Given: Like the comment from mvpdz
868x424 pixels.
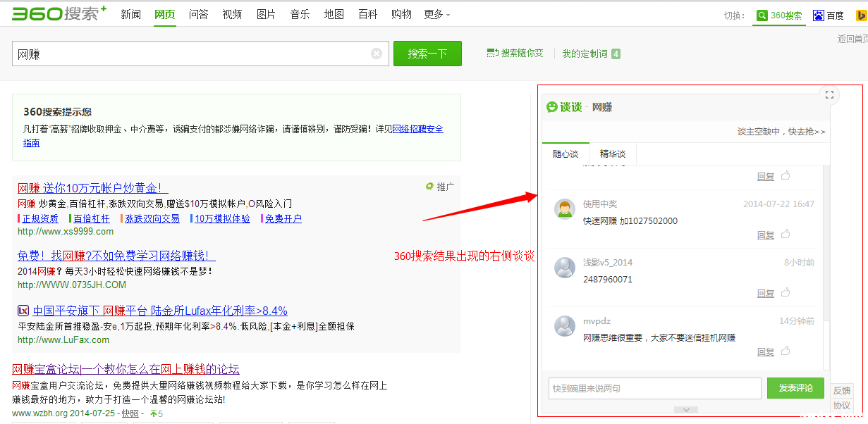Looking at the screenshot, I should click(x=785, y=351).
